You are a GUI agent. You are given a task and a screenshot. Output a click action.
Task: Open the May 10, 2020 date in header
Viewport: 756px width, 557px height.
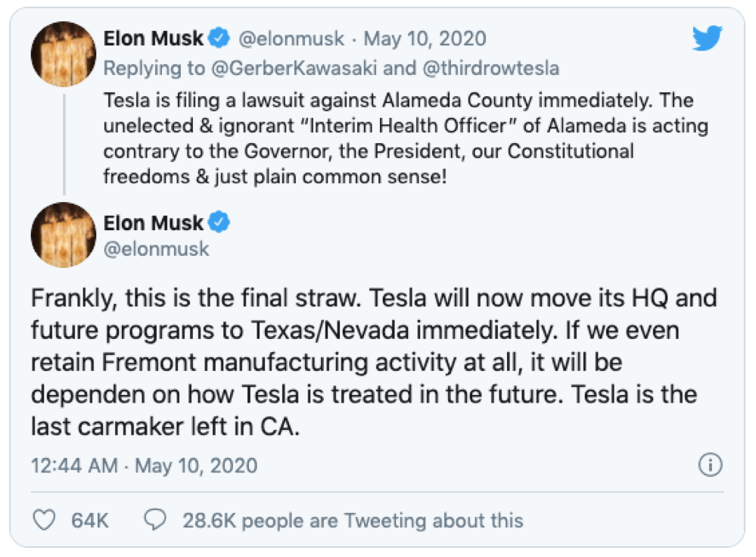coord(425,39)
